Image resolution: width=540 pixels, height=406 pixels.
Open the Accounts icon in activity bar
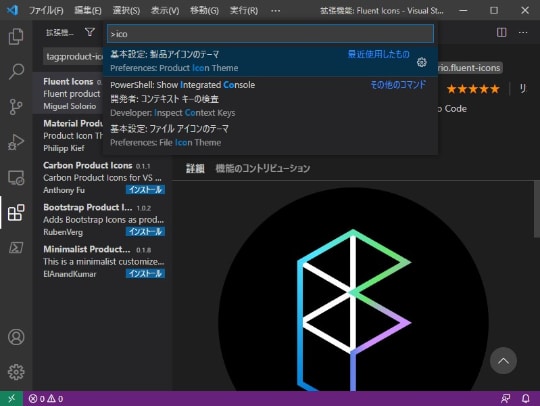pyautogui.click(x=16, y=337)
